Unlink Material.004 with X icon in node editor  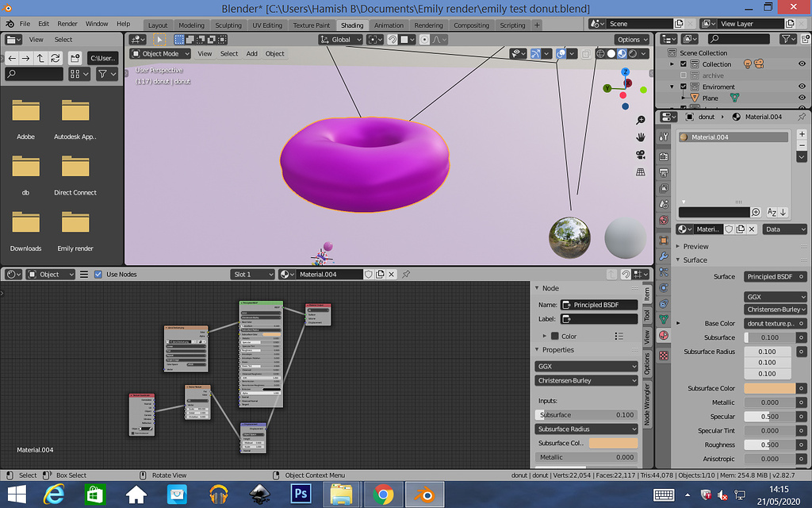click(x=392, y=274)
